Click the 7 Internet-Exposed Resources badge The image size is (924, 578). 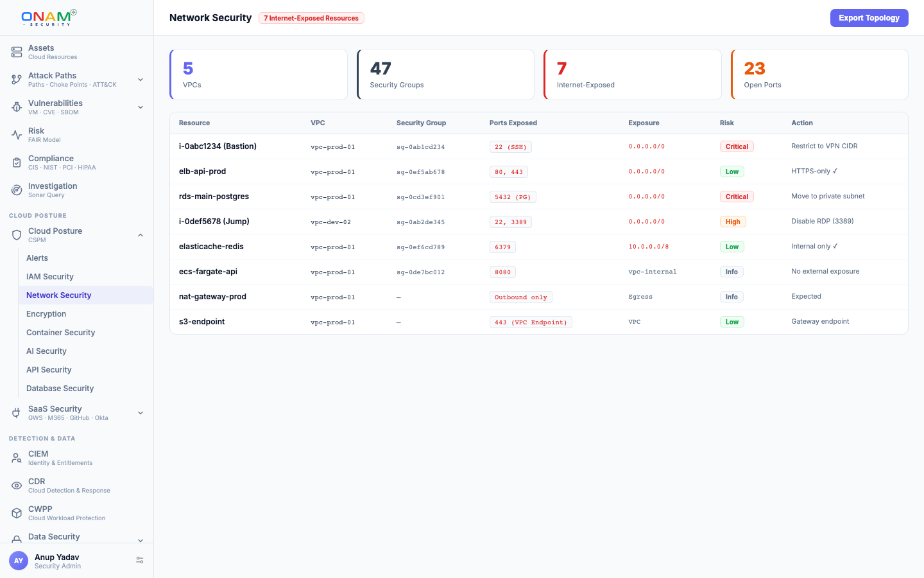[311, 18]
